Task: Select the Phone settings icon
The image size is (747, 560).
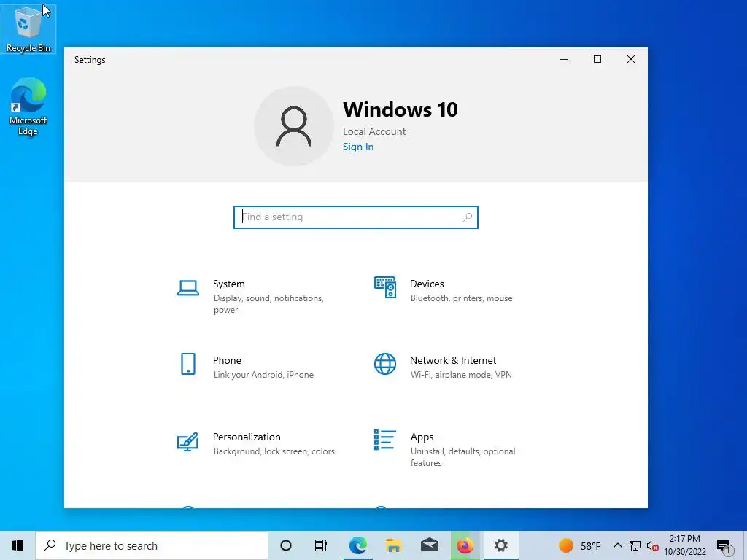Action: 188,365
